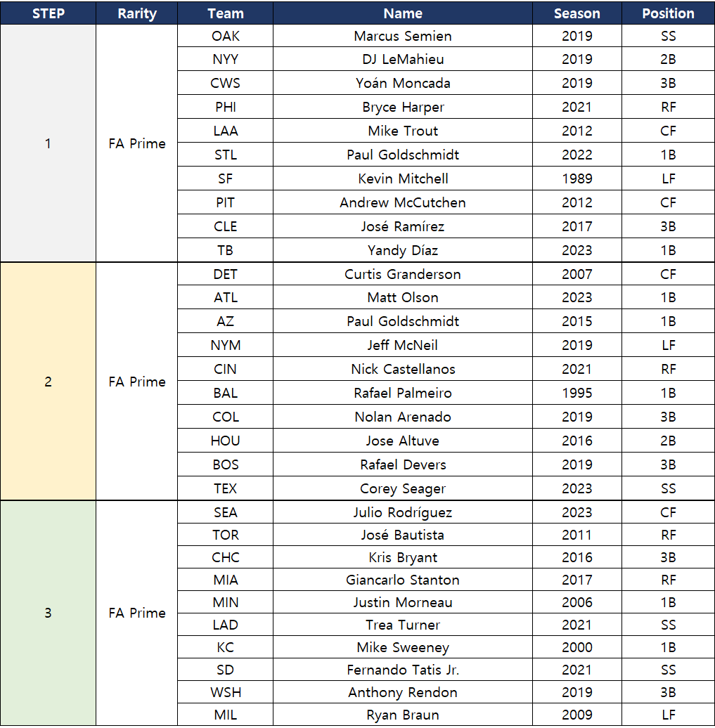Image resolution: width=715 pixels, height=728 pixels.
Task: Select the Jose Altuve cell
Action: [x=403, y=441]
